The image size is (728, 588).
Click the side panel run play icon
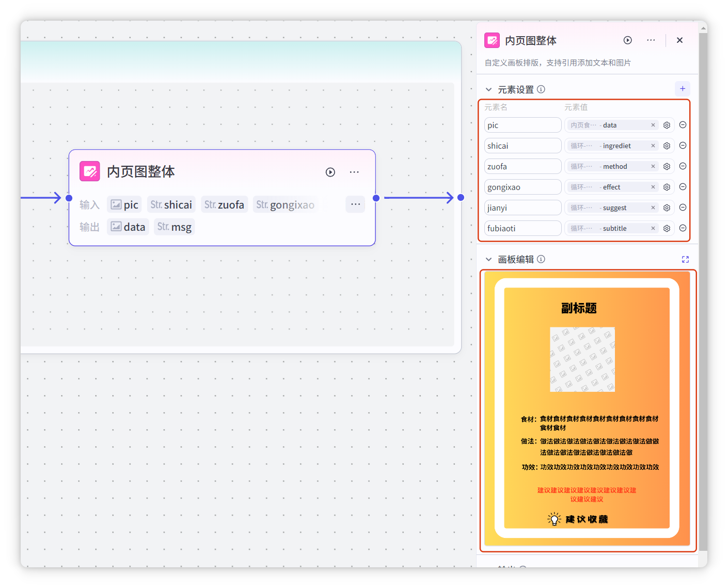(x=628, y=40)
